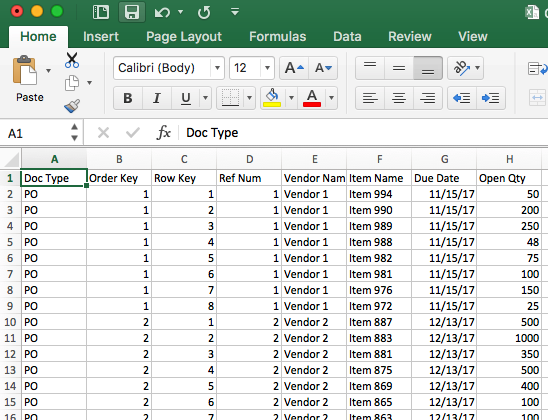
Task: Click the Decrease Indent icon
Action: (x=462, y=98)
